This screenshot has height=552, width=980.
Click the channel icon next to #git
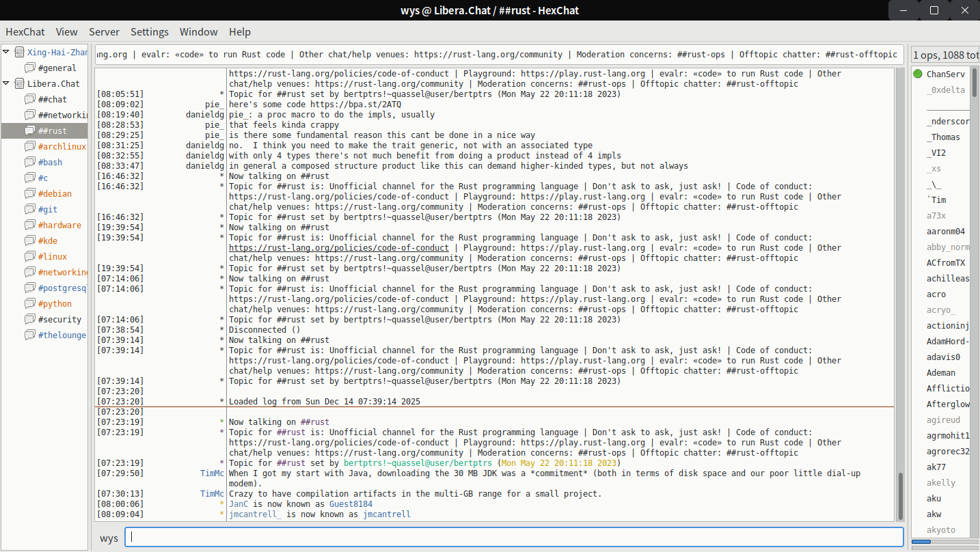pos(30,209)
